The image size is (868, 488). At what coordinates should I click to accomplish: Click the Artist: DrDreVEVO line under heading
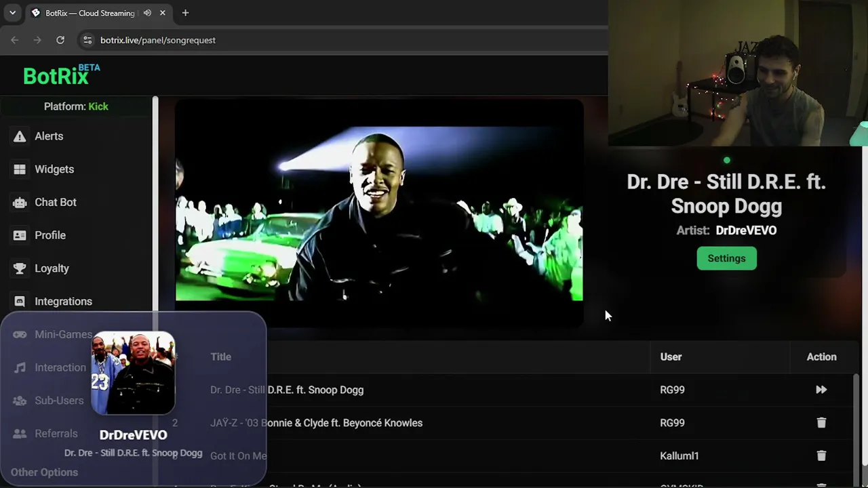(726, 230)
